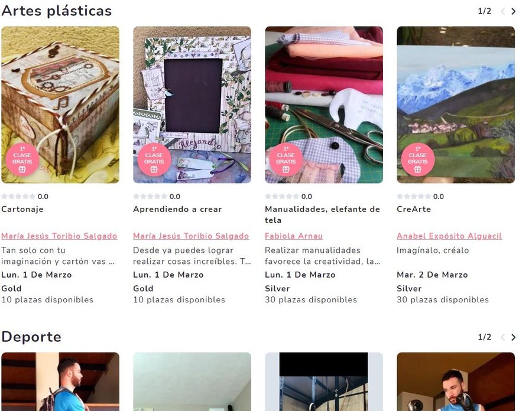Open Manualidades, elefante de tela title
The width and height of the screenshot is (532, 411).
point(322,214)
